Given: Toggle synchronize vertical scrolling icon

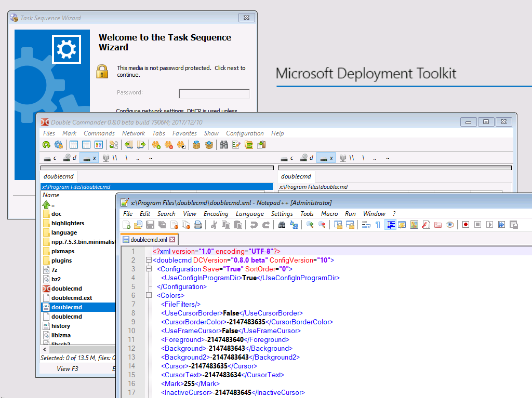Looking at the screenshot, I should click(338, 225).
